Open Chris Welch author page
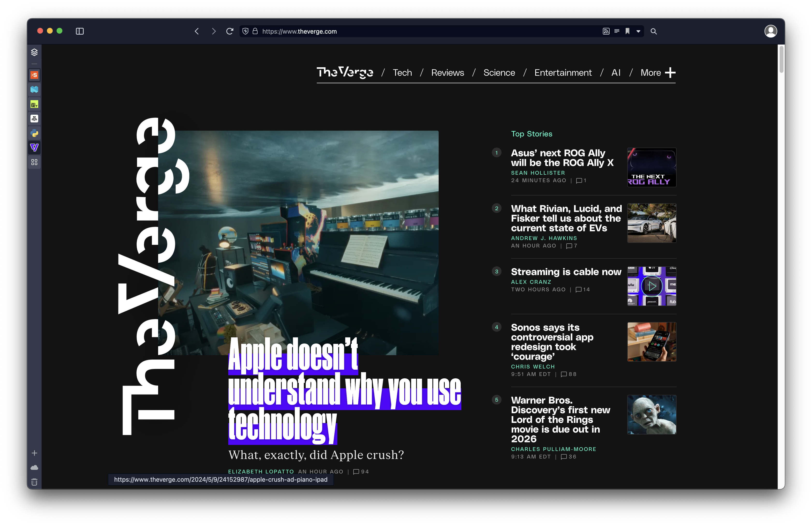The width and height of the screenshot is (812, 525). point(533,367)
